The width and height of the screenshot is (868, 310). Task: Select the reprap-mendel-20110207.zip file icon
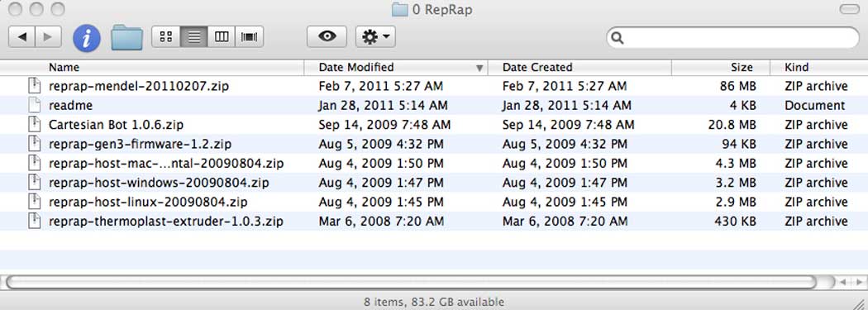(35, 86)
